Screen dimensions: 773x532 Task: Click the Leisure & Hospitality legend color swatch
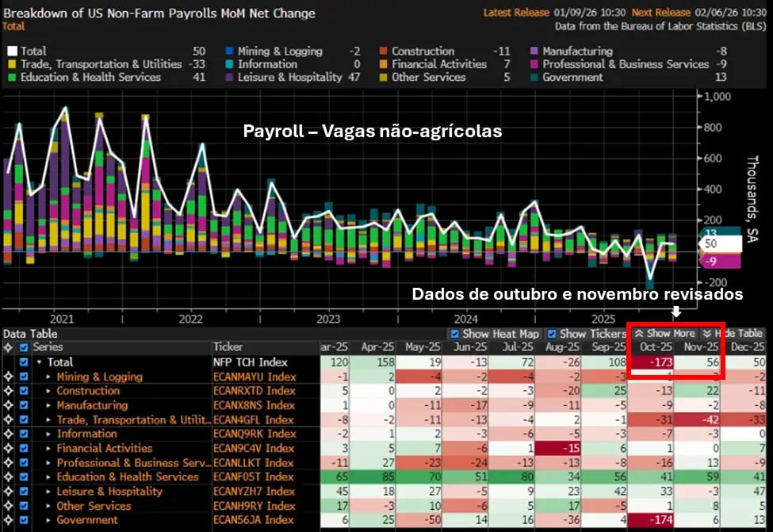pyautogui.click(x=229, y=78)
